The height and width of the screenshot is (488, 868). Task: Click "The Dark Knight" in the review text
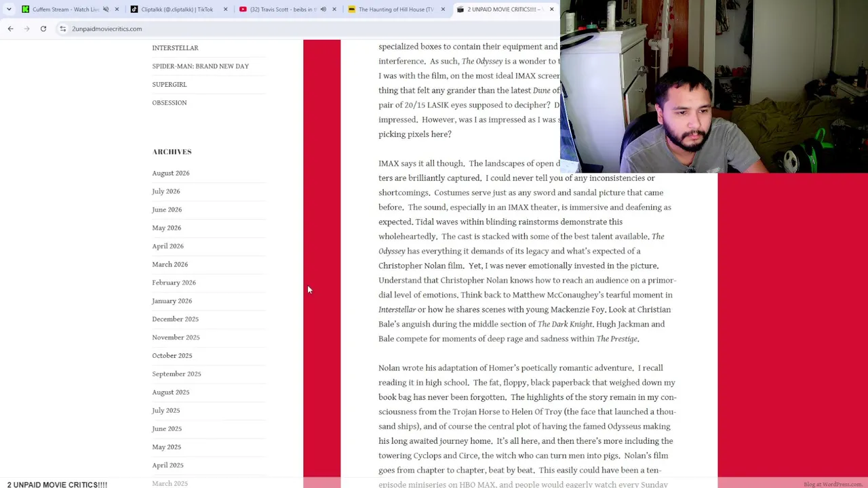[565, 325]
